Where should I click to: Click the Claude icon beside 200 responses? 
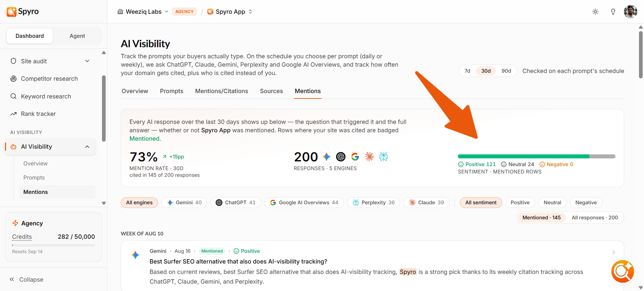click(x=369, y=156)
